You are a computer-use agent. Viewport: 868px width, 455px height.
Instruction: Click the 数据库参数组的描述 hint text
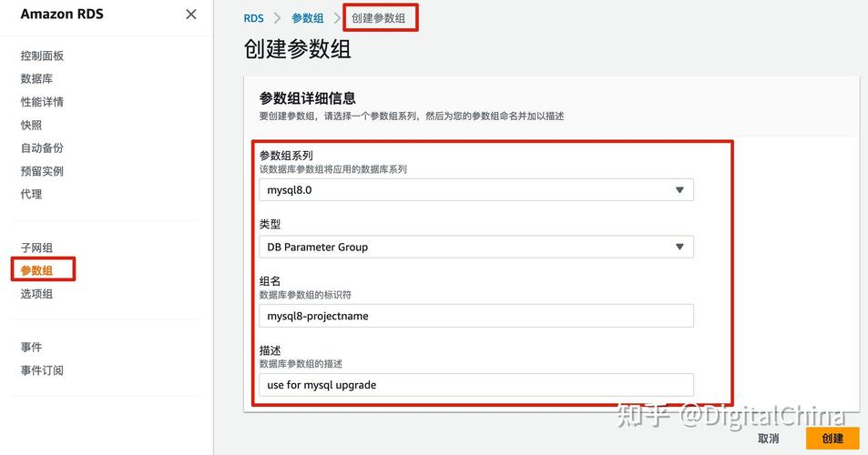coord(301,364)
